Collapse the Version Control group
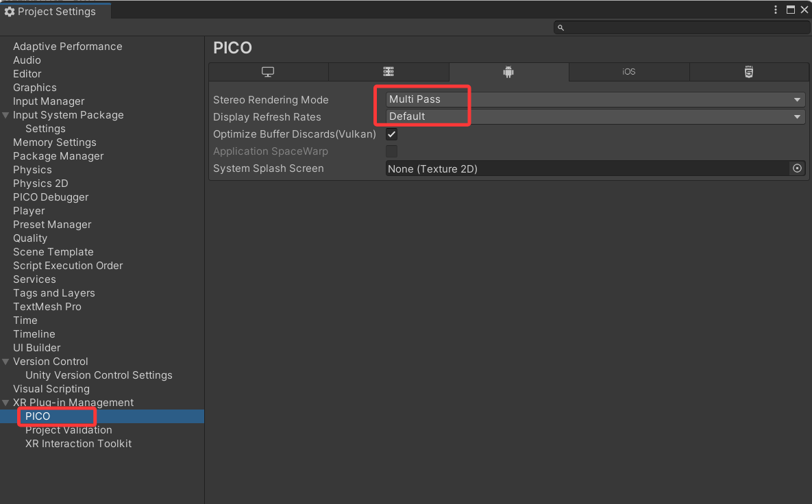The image size is (812, 504). click(5, 361)
